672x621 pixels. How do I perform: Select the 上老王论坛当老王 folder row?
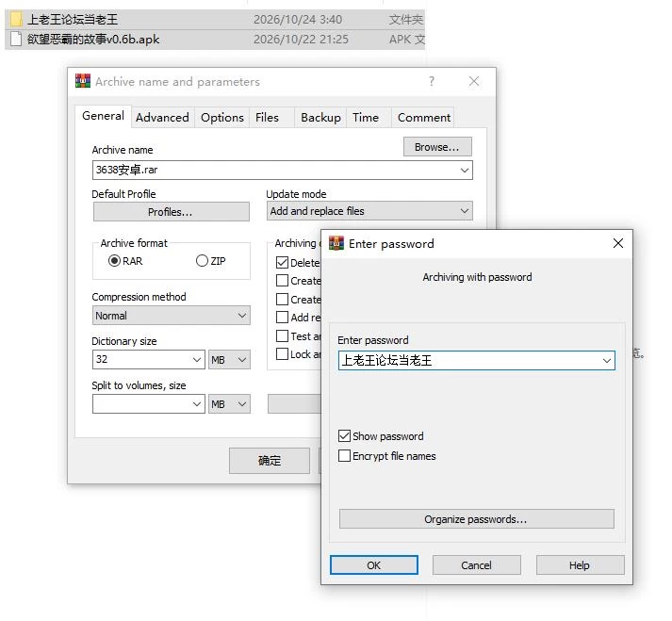215,19
